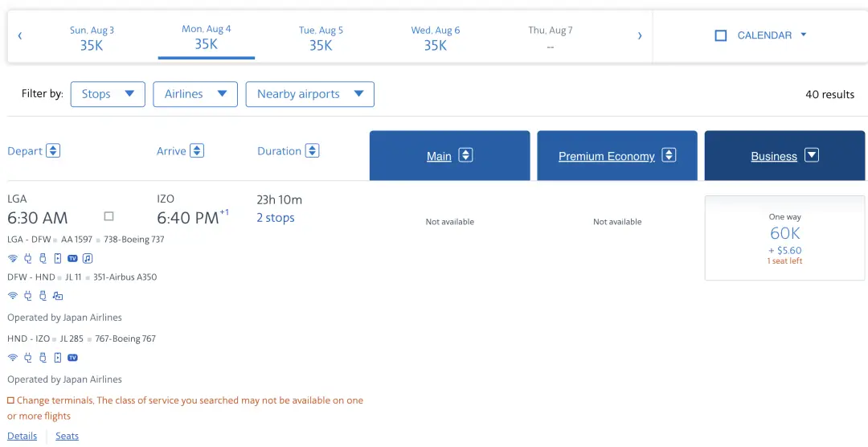Image resolution: width=868 pixels, height=447 pixels.
Task: Click the personal device icon on the HND-IZO leg
Action: 57,358
